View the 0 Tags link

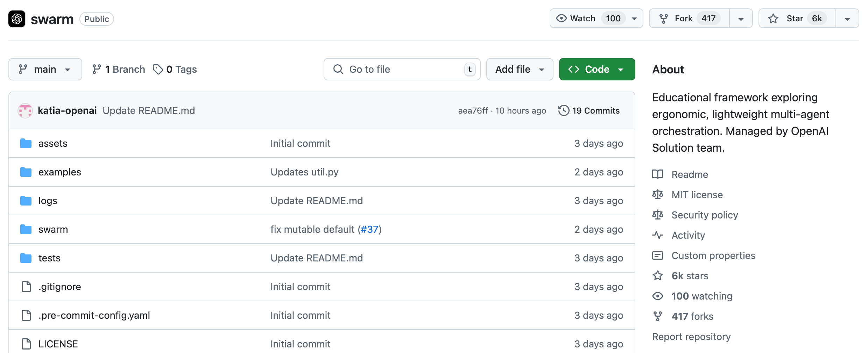[x=175, y=69]
